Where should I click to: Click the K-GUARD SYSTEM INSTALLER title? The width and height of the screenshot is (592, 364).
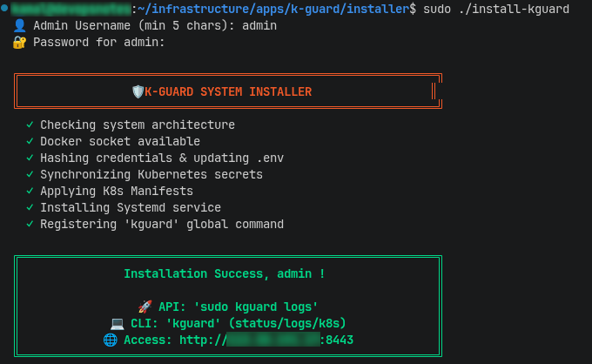click(228, 91)
